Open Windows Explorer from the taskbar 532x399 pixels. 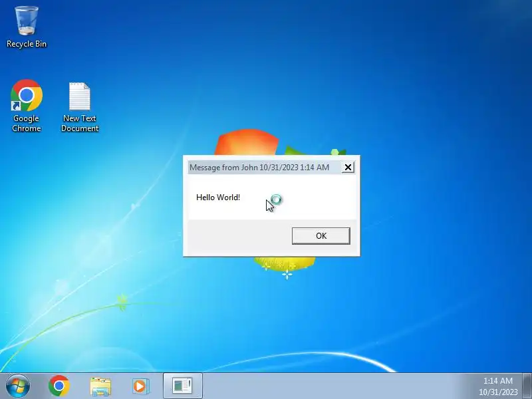[100, 386]
